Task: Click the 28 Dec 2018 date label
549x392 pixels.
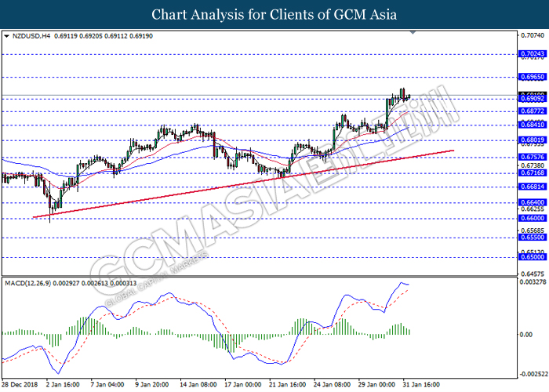Action: 19,385
